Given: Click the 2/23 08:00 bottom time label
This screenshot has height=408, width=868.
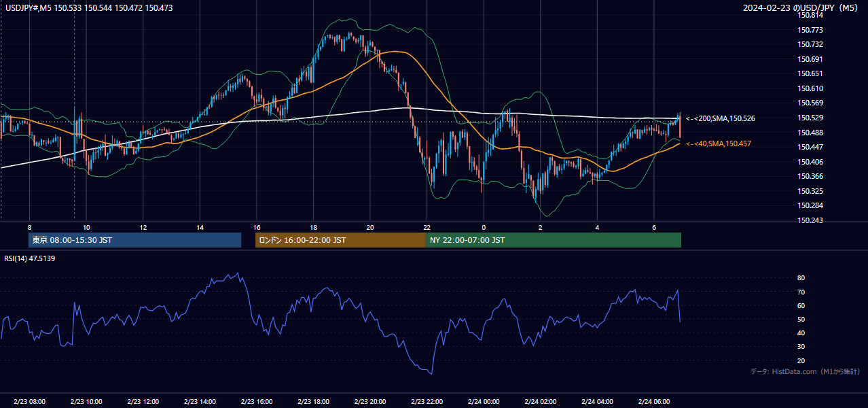Looking at the screenshot, I should pos(29,401).
